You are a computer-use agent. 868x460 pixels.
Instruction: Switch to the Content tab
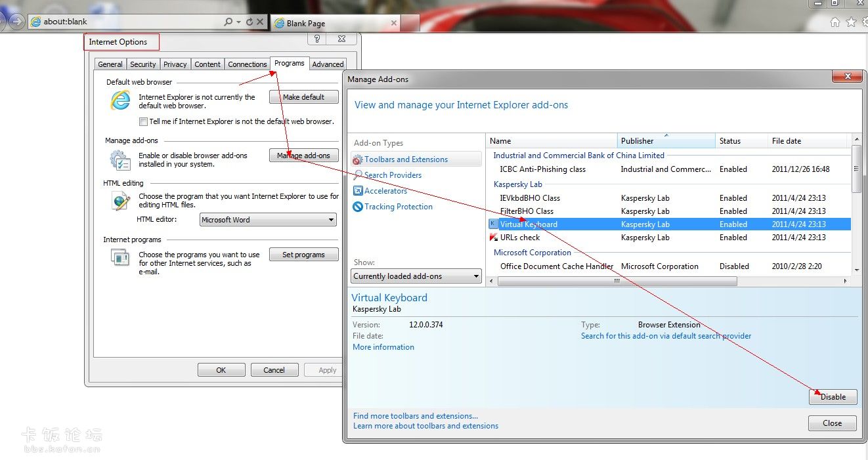pos(207,64)
